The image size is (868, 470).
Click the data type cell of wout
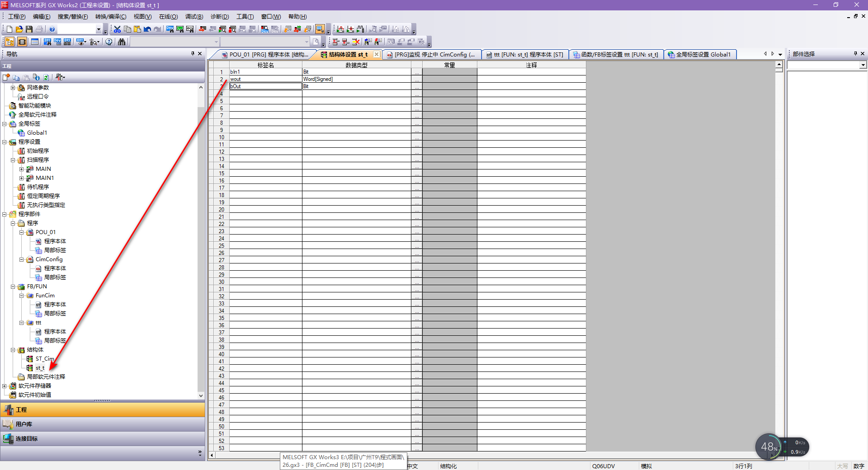point(356,79)
